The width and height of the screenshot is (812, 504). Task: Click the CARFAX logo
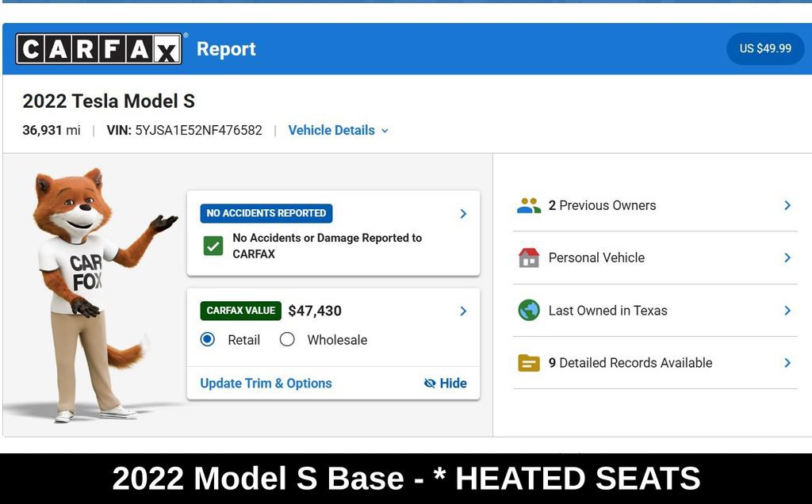[98, 49]
